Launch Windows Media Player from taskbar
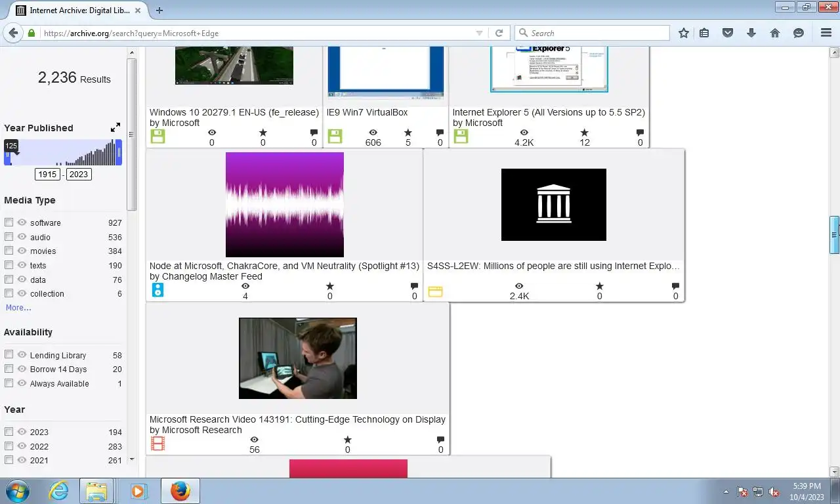The height and width of the screenshot is (504, 840). point(138,491)
